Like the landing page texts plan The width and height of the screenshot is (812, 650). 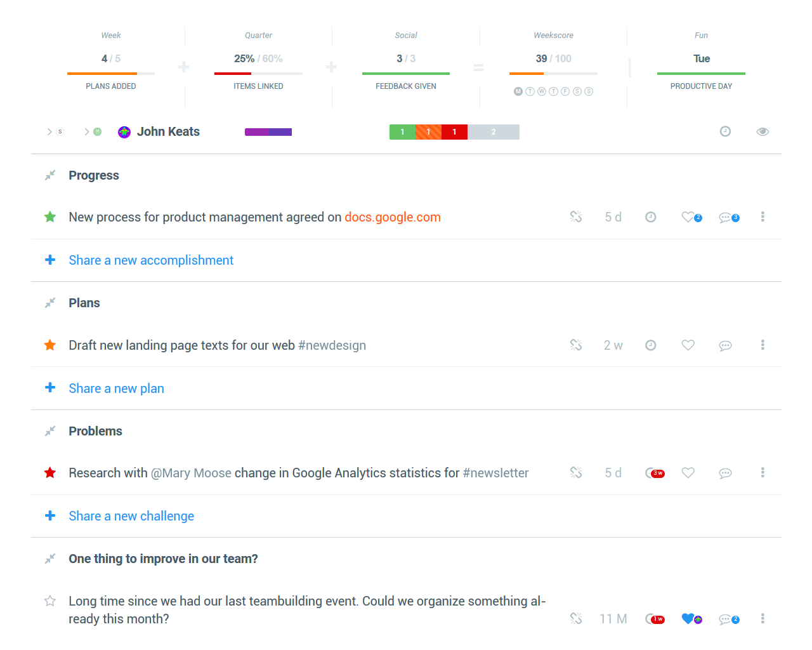688,345
